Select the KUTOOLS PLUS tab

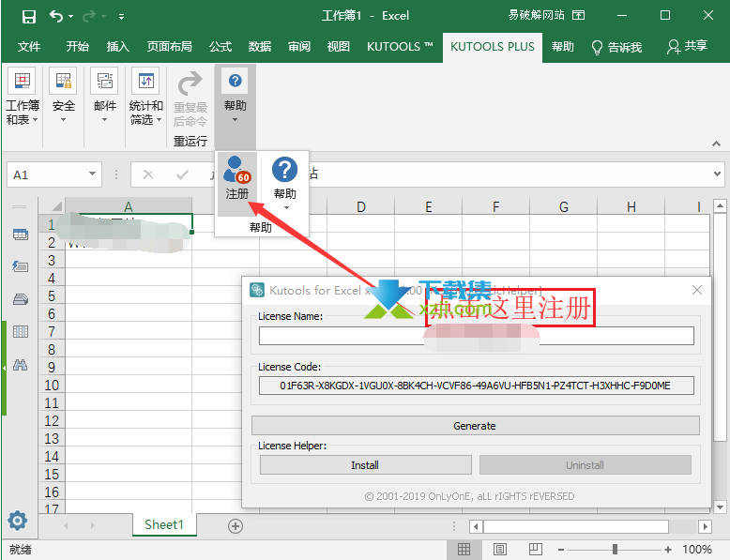pos(493,47)
